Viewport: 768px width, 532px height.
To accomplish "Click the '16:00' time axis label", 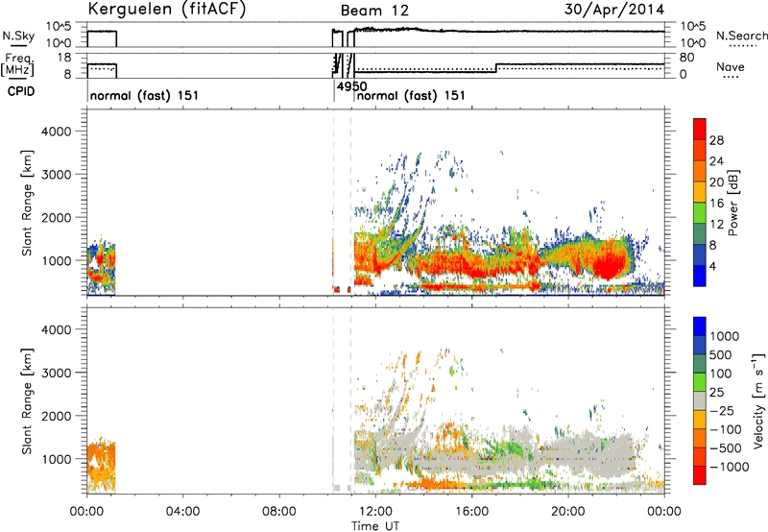I will click(471, 512).
